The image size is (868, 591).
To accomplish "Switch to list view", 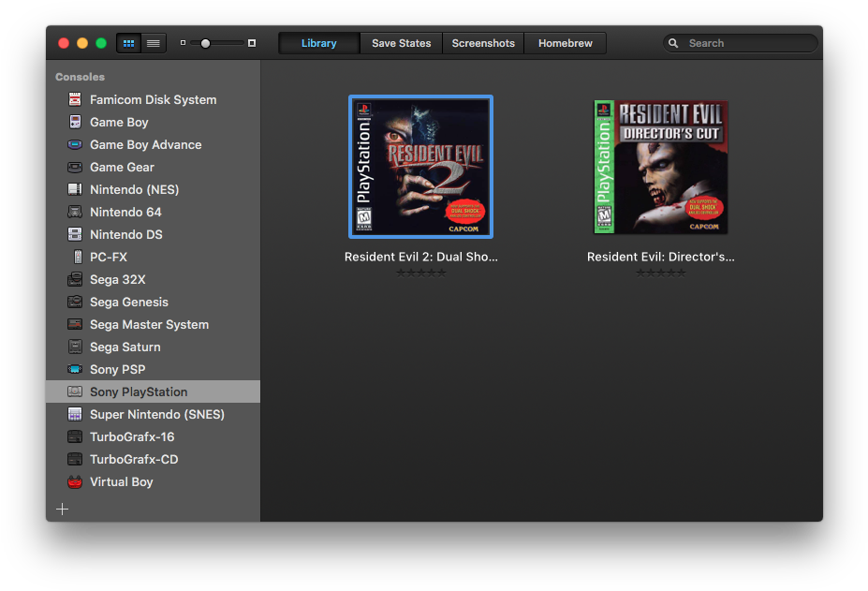I will click(154, 43).
